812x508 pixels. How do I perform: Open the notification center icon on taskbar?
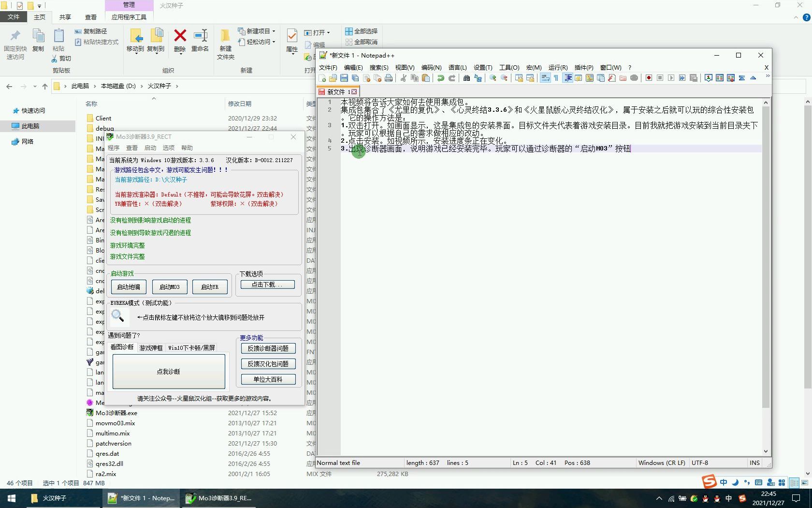click(x=796, y=498)
